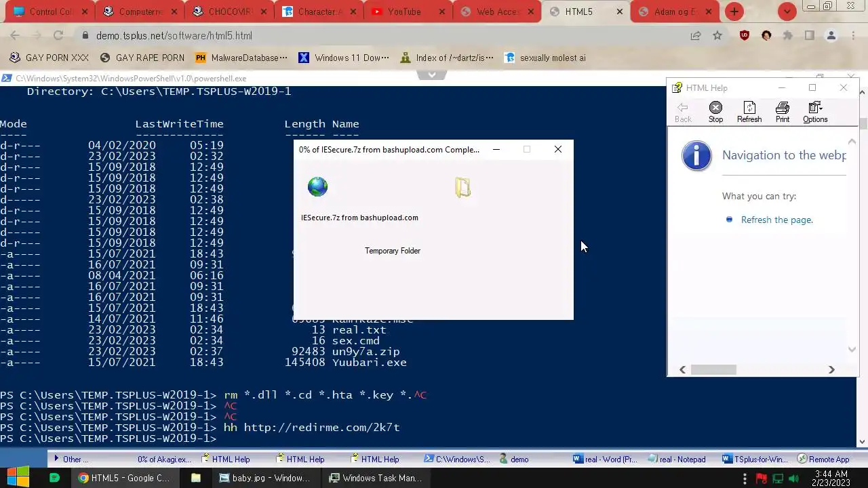868x488 pixels.
Task: Reload the page in Chrome
Action: tap(58, 36)
